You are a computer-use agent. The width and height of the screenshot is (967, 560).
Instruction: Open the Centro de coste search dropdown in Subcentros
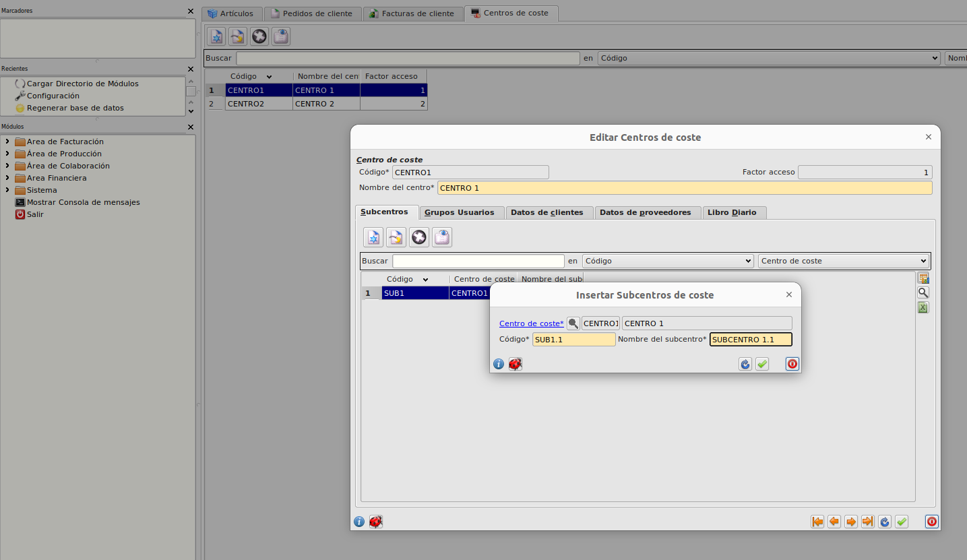844,261
